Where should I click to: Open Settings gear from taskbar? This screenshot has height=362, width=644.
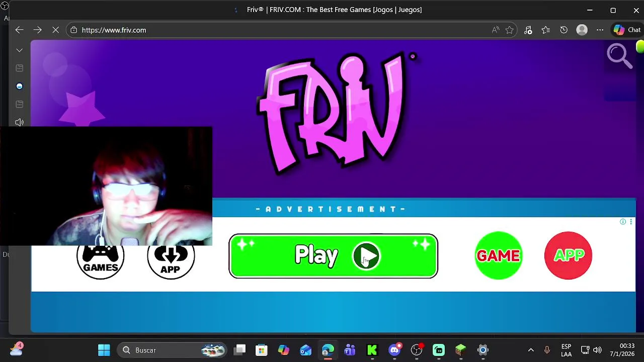click(482, 350)
